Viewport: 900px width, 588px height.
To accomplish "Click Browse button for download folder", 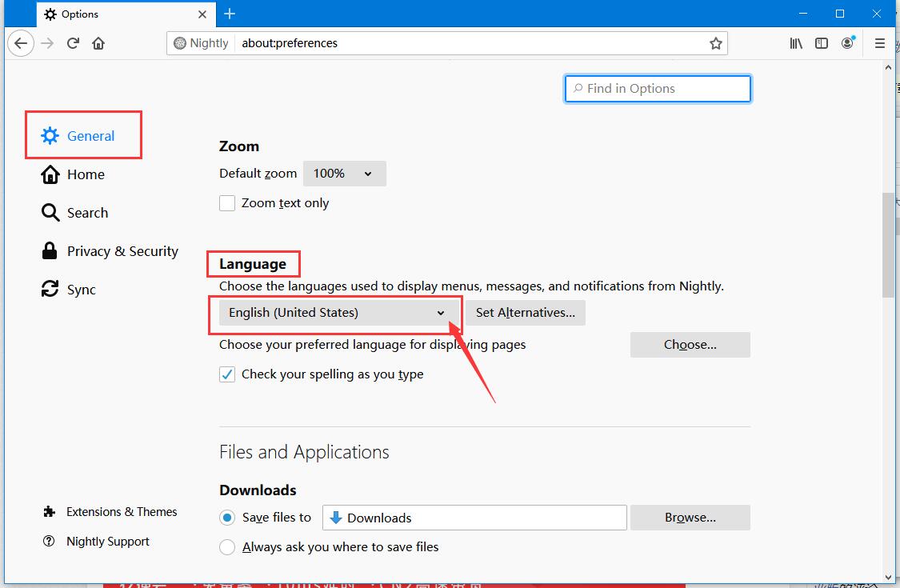I will [x=690, y=518].
